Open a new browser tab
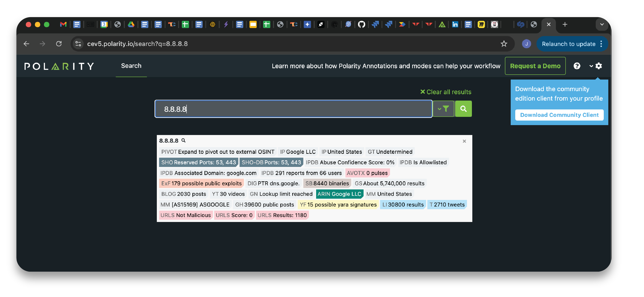Viewport: 644px width, 297px height. point(565,24)
